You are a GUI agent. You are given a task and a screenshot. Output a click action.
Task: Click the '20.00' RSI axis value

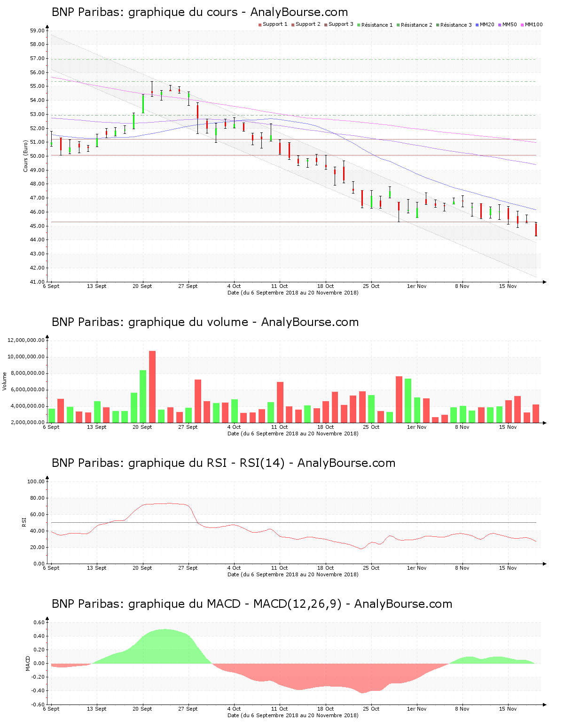[x=37, y=547]
